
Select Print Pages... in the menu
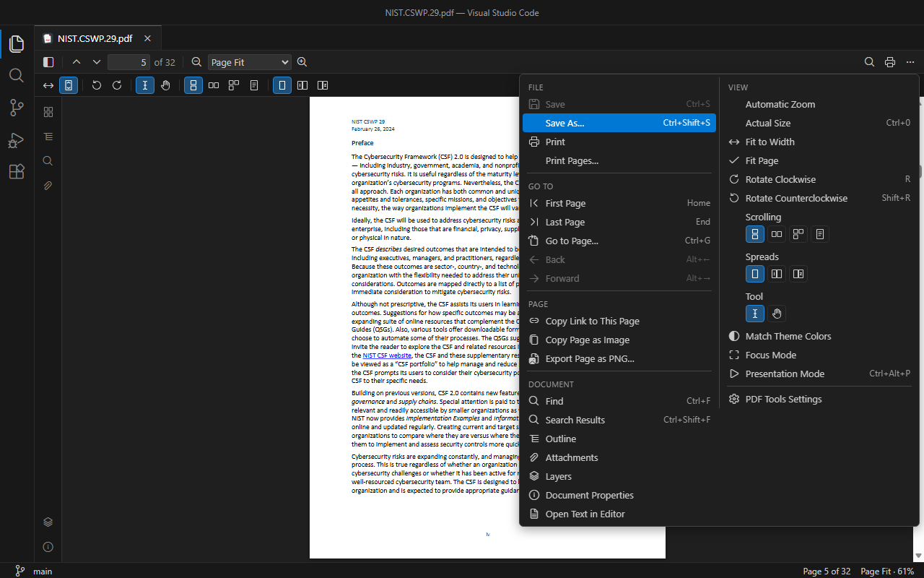pyautogui.click(x=619, y=160)
